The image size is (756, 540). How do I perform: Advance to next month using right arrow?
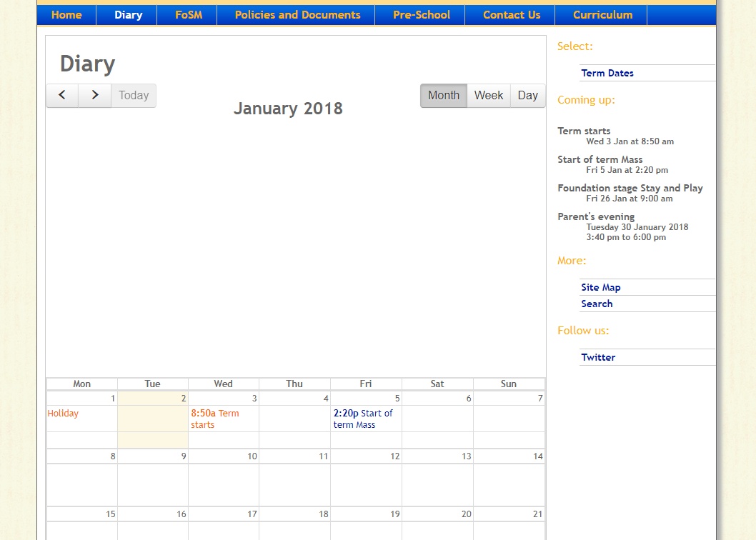pos(94,96)
